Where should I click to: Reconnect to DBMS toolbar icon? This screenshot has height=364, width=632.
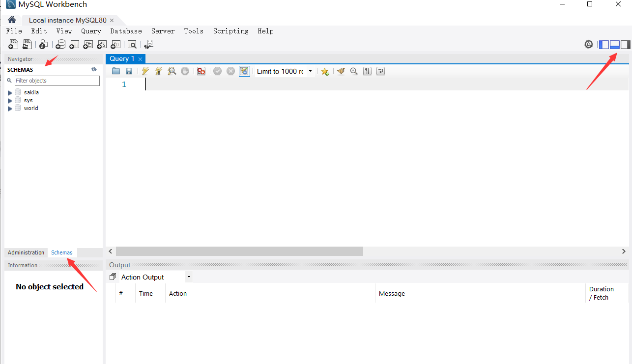point(148,44)
